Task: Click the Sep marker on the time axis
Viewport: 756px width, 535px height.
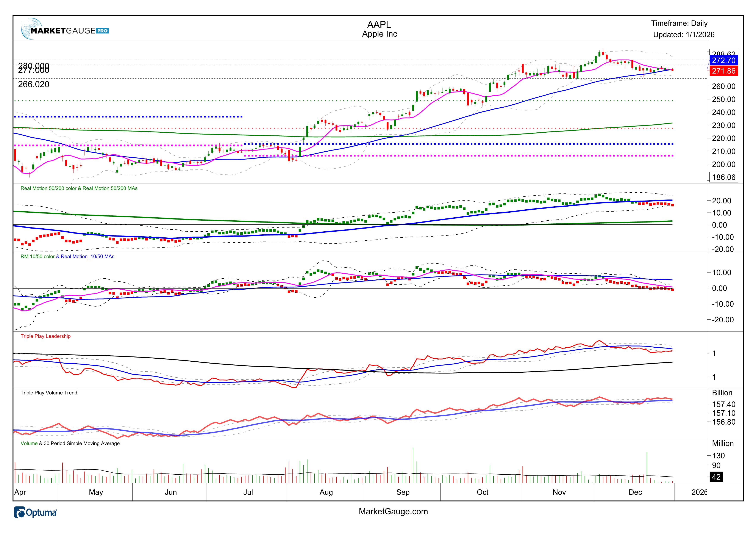Action: [403, 492]
